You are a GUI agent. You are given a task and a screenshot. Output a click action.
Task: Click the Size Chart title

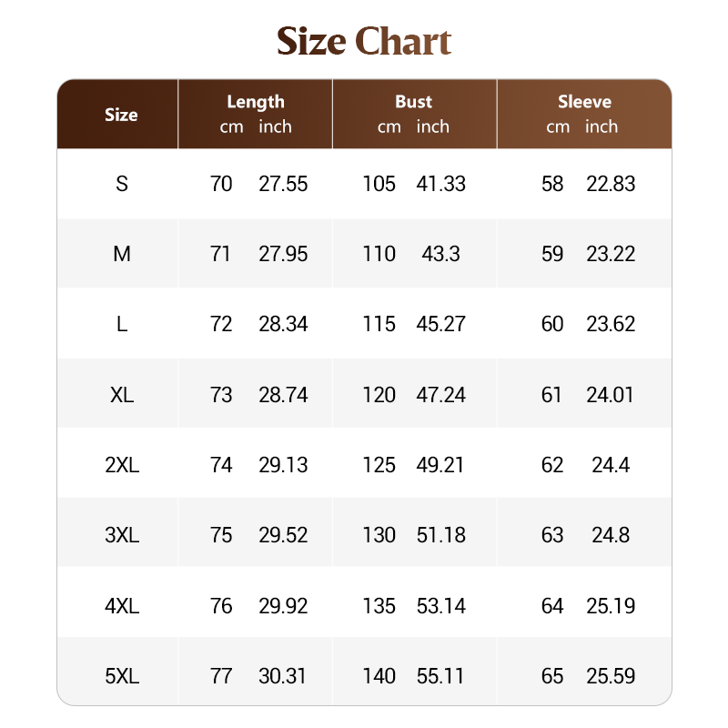364,42
